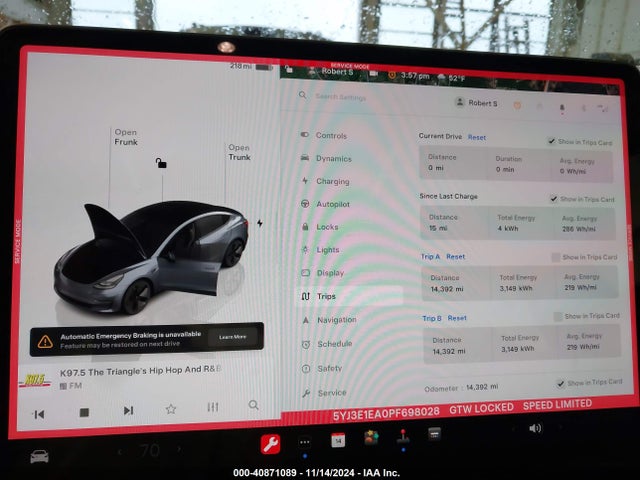This screenshot has width=640, height=480.
Task: Increase temperature with right arrow
Action: [x=178, y=449]
